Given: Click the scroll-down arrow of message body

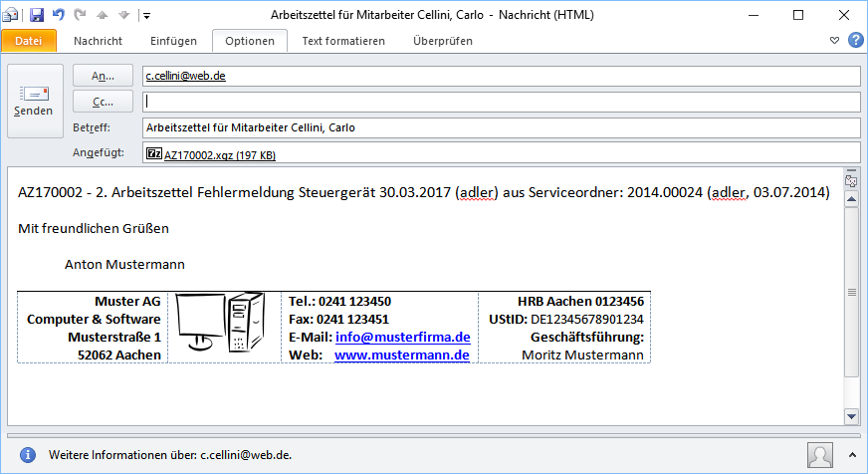Looking at the screenshot, I should click(x=851, y=415).
